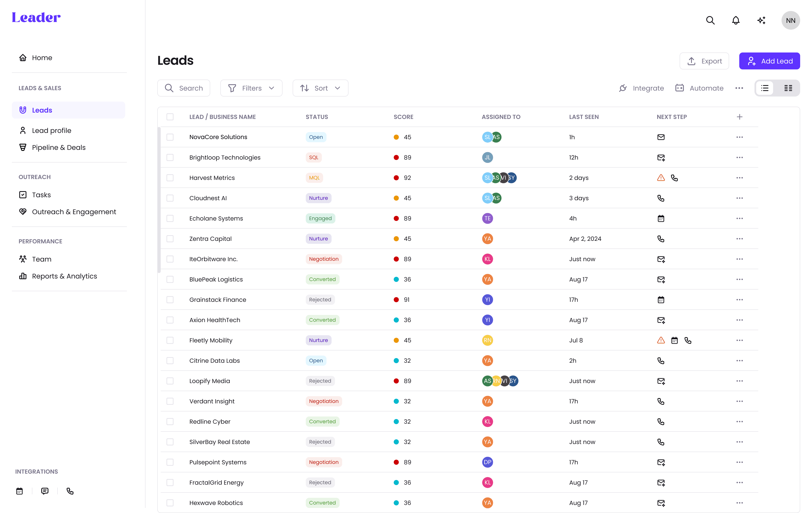Screen dimensions: 812x513
Task: Click mail icon for NovaCore Solutions
Action: click(661, 137)
